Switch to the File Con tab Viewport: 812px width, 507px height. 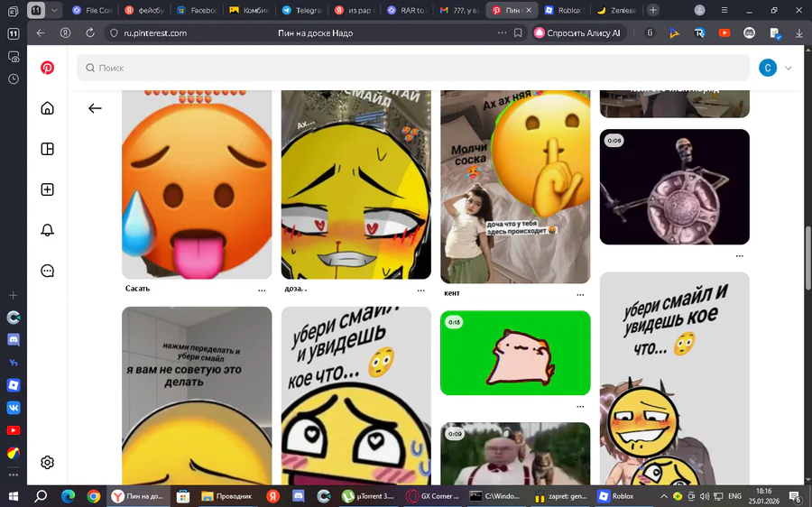(x=92, y=10)
